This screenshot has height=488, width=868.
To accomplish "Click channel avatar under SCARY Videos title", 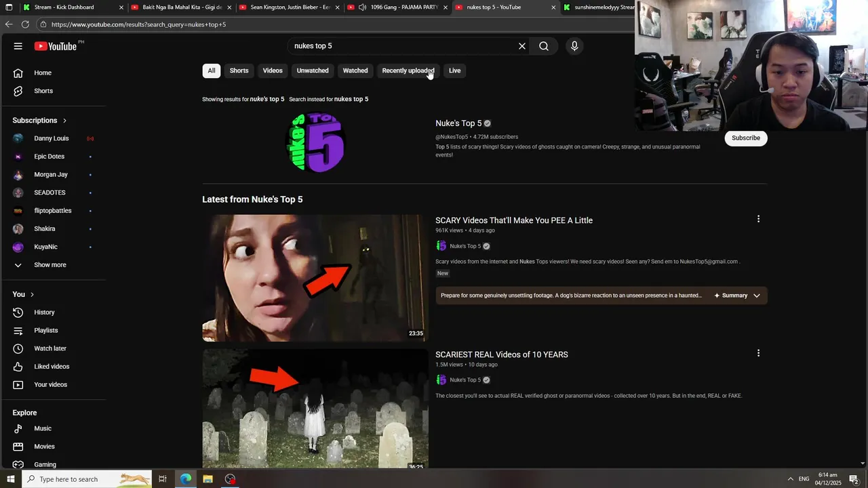I will (441, 246).
